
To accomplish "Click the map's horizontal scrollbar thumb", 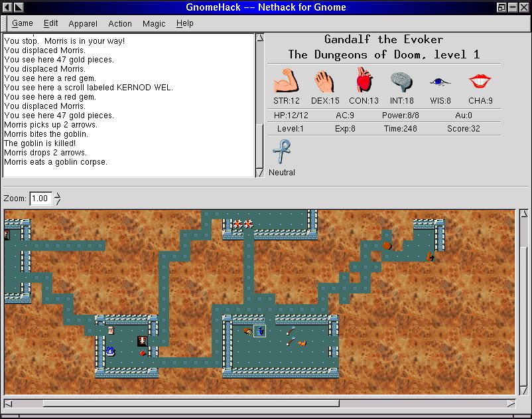I will pos(191,403).
